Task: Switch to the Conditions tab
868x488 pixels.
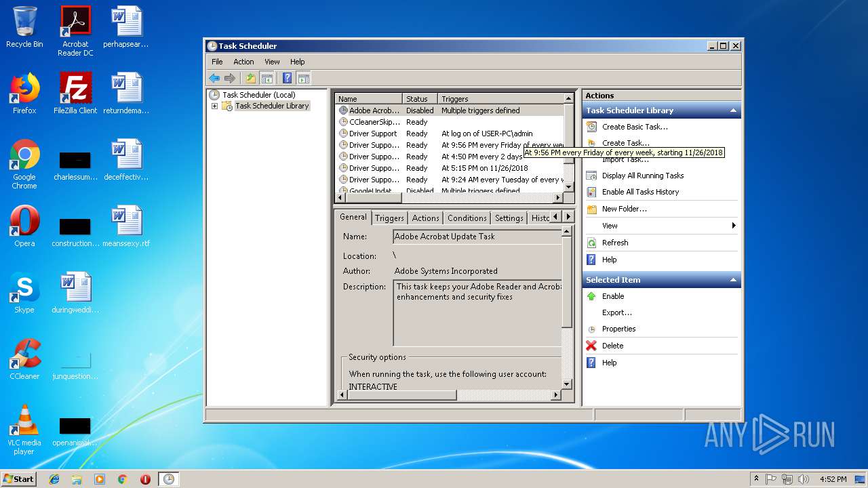Action: (x=467, y=218)
